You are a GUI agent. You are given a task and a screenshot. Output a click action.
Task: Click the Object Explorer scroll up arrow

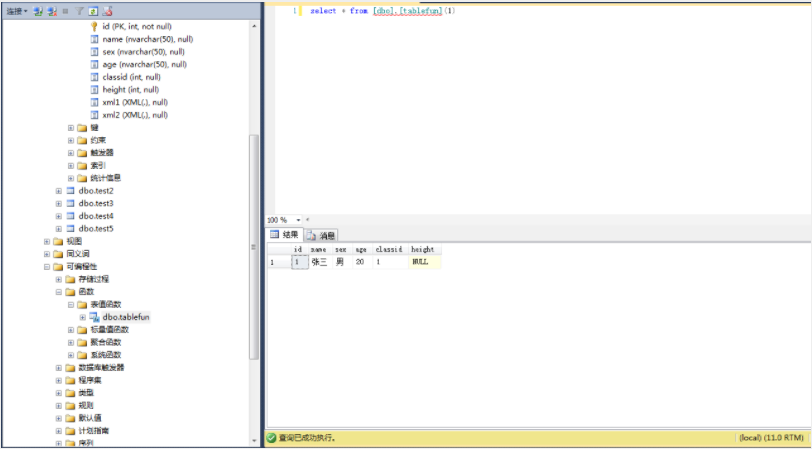tap(254, 26)
